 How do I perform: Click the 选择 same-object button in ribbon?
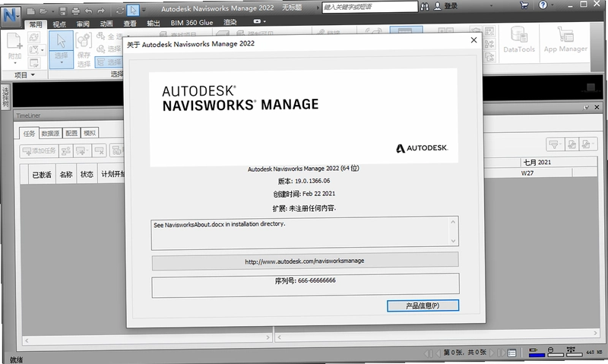[109, 49]
